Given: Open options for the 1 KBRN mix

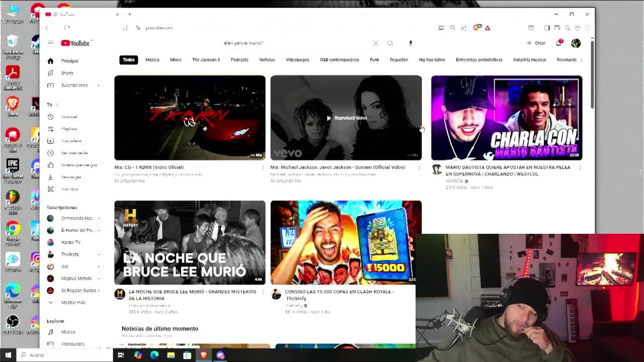Looking at the screenshot, I should [x=263, y=168].
